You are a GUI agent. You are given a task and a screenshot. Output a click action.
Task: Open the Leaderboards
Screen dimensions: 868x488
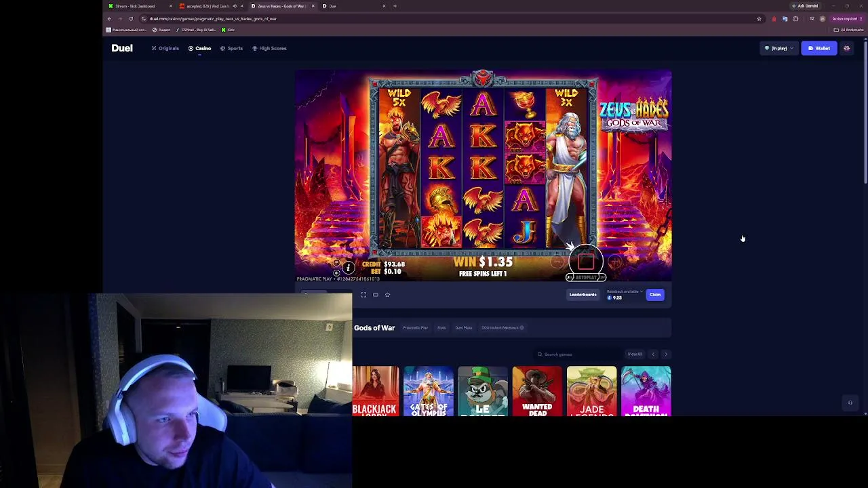583,295
